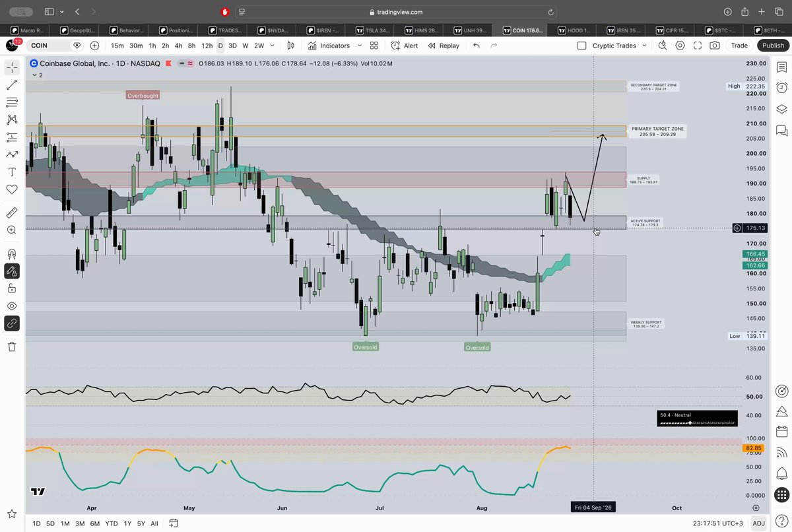Image resolution: width=792 pixels, height=532 pixels.
Task: Open favorites star toolbar at bottom-left
Action: 12,514
